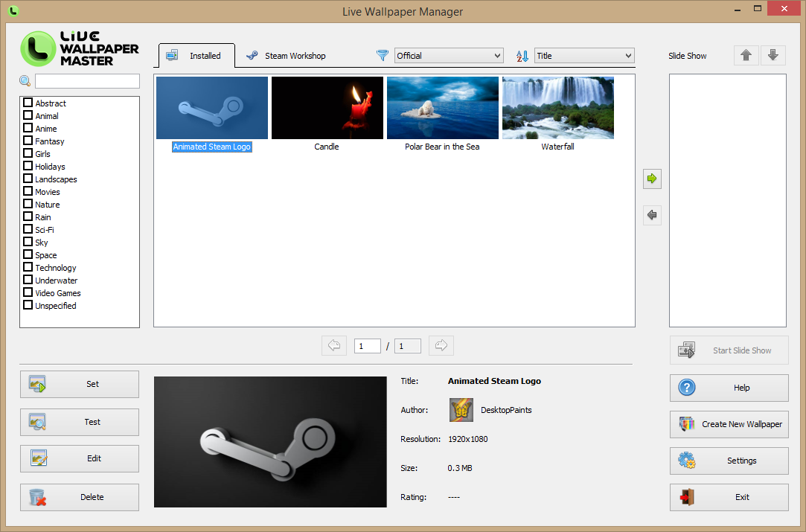
Task: Go to next wallpaper page arrow
Action: tap(441, 345)
